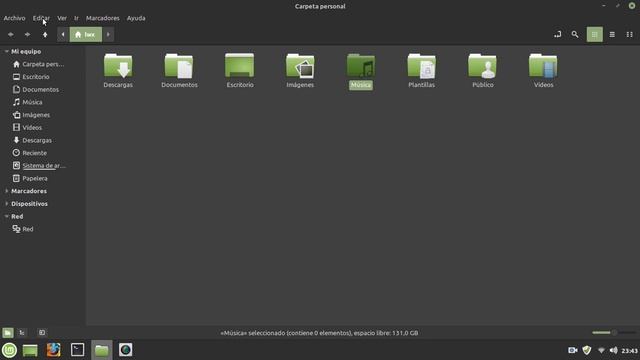Open update manager shield tray icon
Image resolution: width=640 pixels, height=360 pixels.
[587, 350]
